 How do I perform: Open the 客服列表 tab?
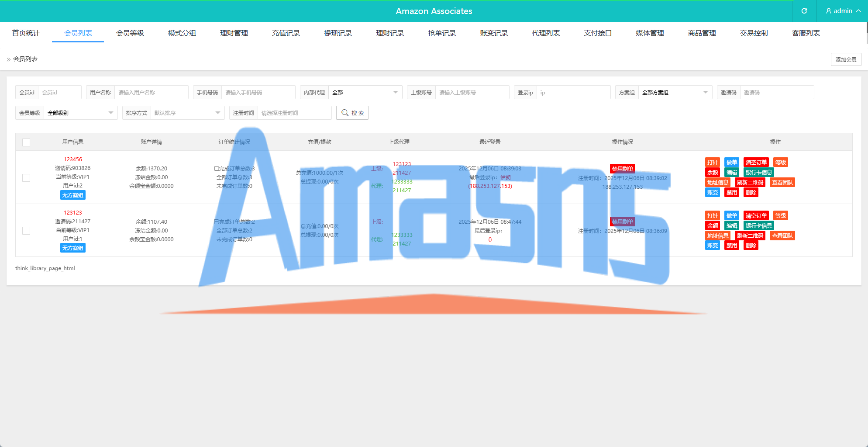coord(806,33)
